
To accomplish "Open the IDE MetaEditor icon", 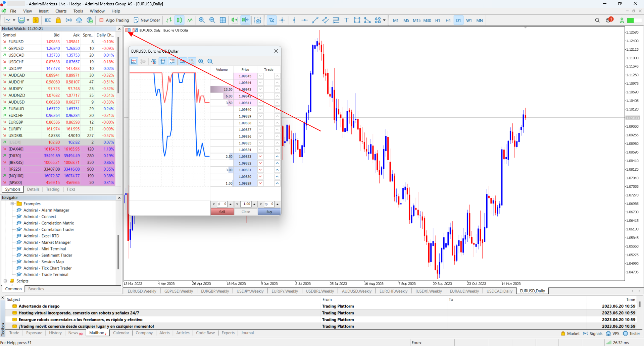I will click(48, 20).
